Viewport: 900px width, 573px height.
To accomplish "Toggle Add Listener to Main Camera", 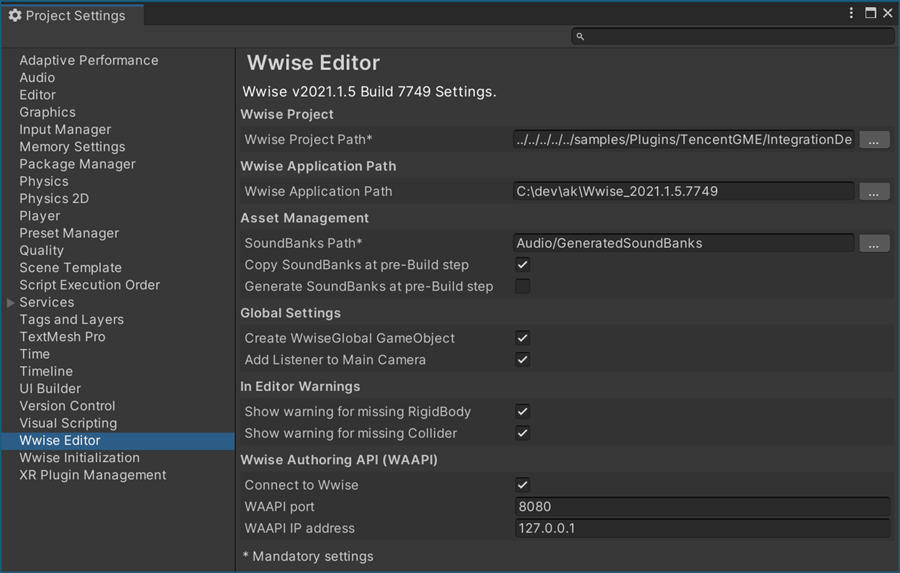I will click(523, 360).
